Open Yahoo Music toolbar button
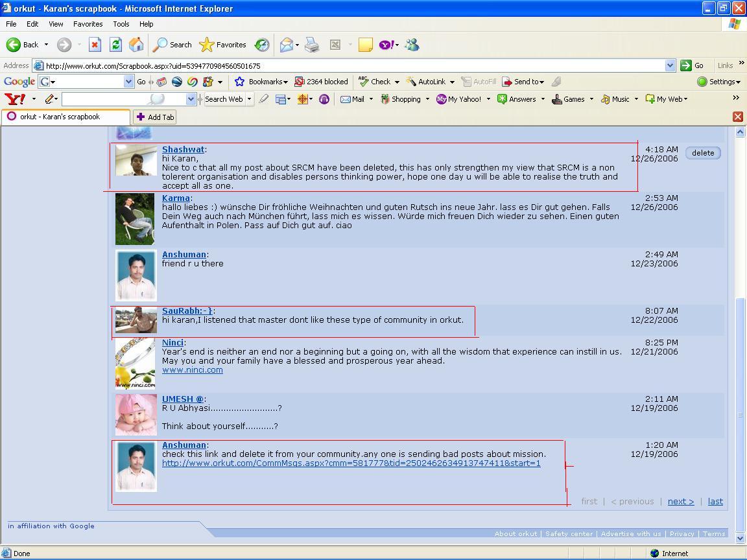This screenshot has width=747, height=560. click(x=615, y=99)
